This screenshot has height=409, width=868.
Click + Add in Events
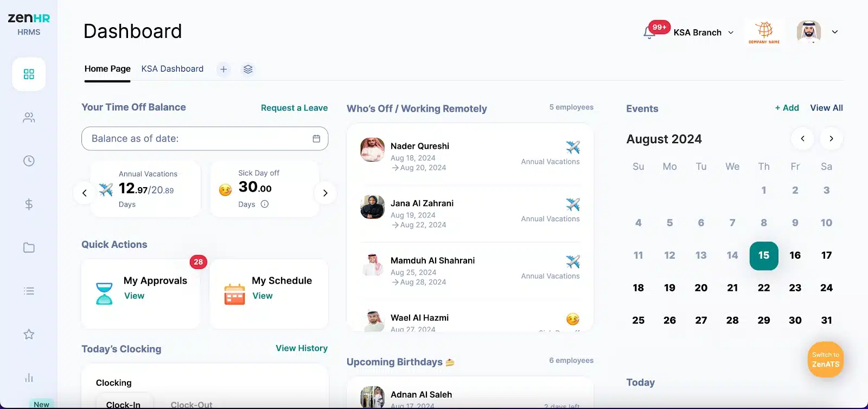coord(787,108)
